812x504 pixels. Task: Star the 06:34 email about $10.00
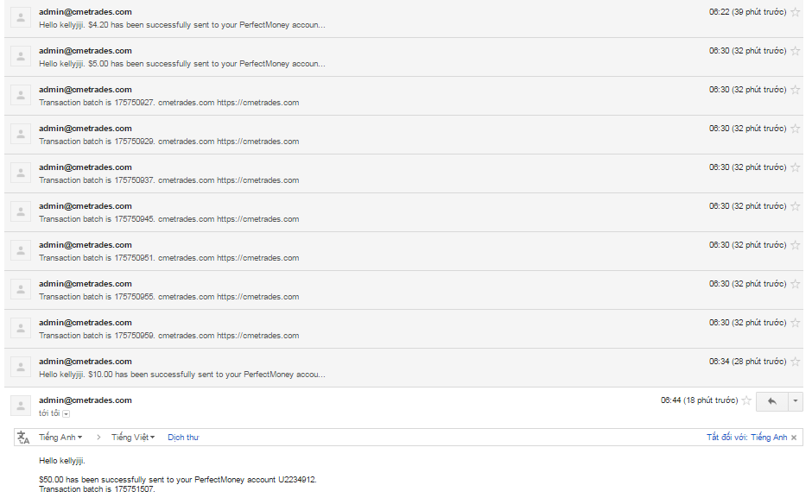pyautogui.click(x=796, y=362)
